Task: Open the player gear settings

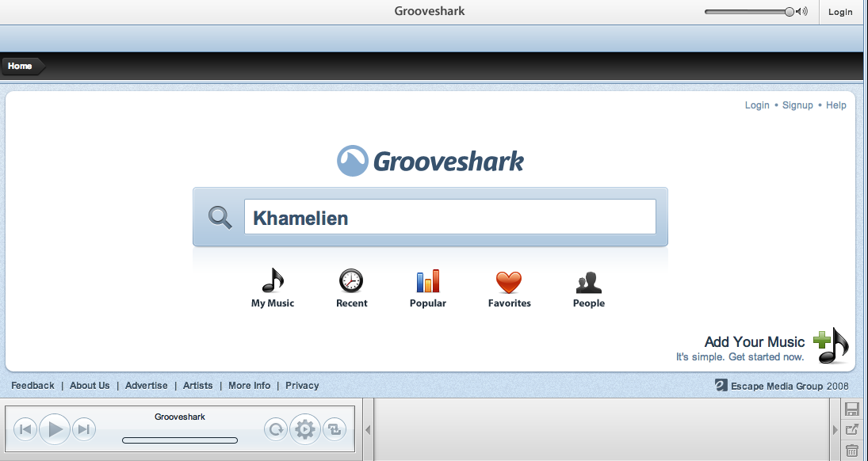Action: tap(305, 429)
